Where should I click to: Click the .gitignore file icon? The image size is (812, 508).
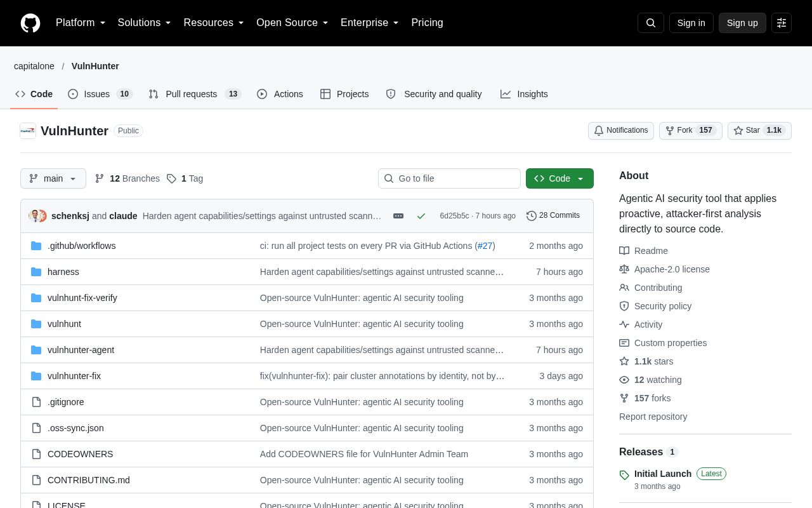click(36, 402)
